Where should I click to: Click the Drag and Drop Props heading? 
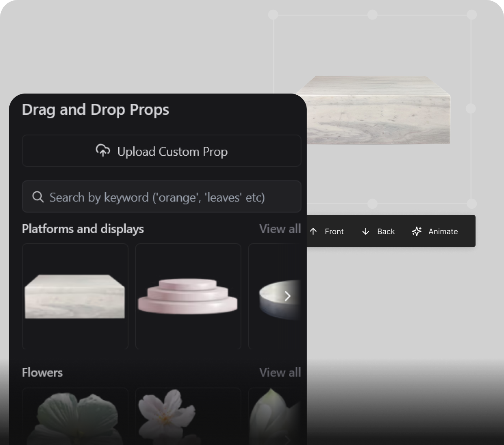coord(96,110)
